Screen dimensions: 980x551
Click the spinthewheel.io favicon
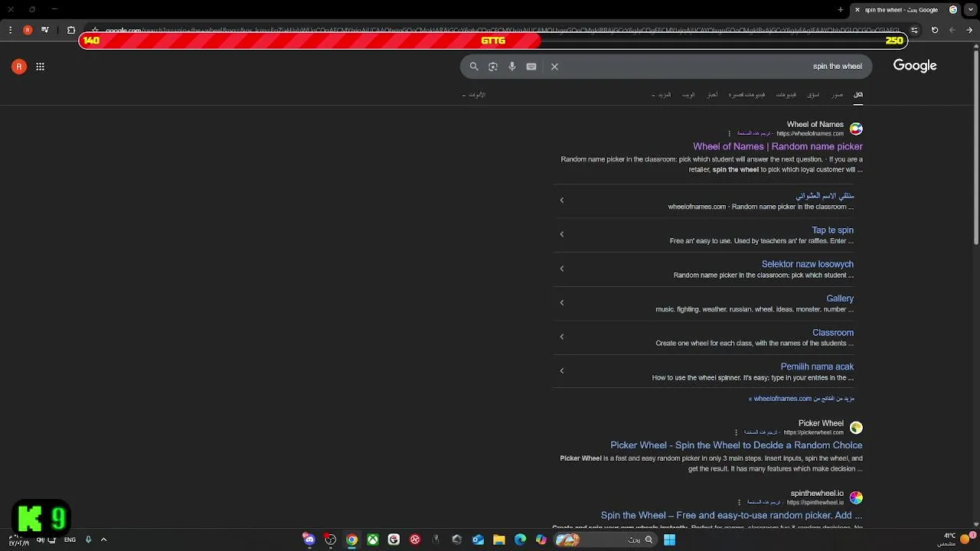856,497
